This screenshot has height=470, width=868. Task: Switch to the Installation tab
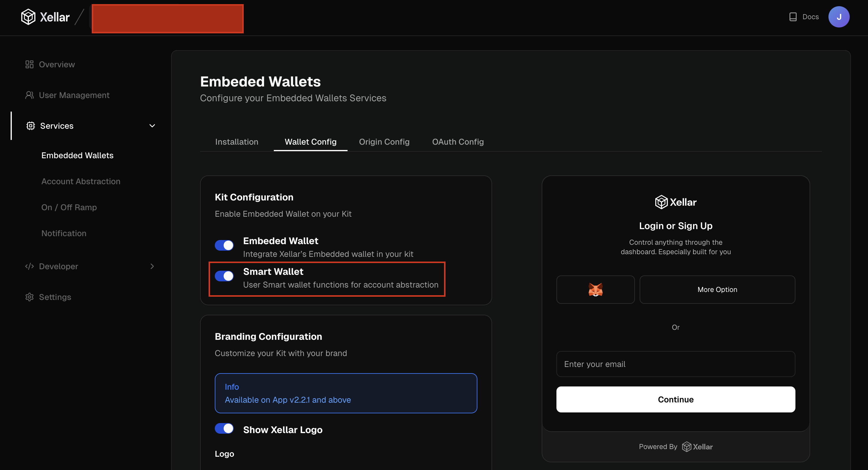click(x=237, y=142)
